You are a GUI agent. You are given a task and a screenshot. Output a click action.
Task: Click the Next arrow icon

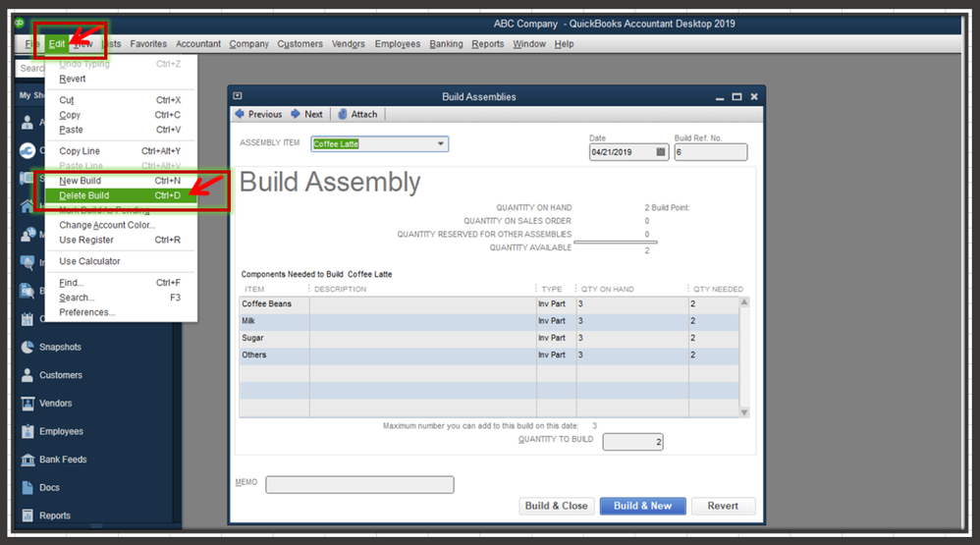296,114
